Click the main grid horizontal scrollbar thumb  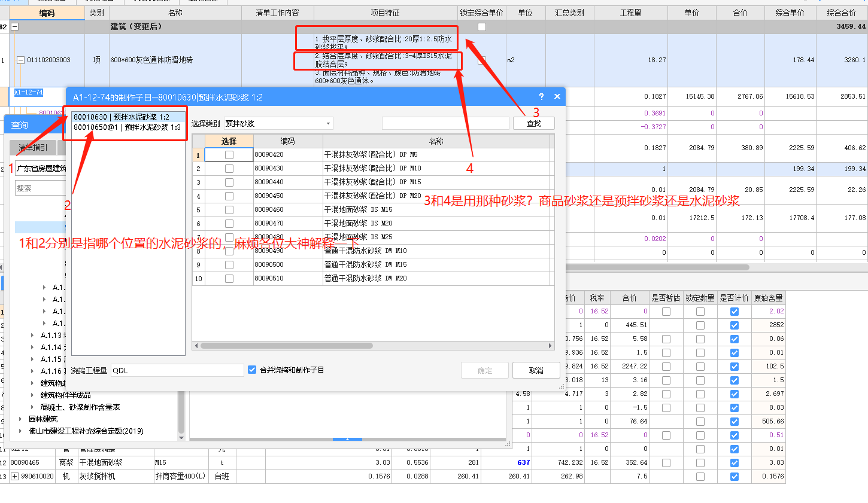[x=657, y=267]
